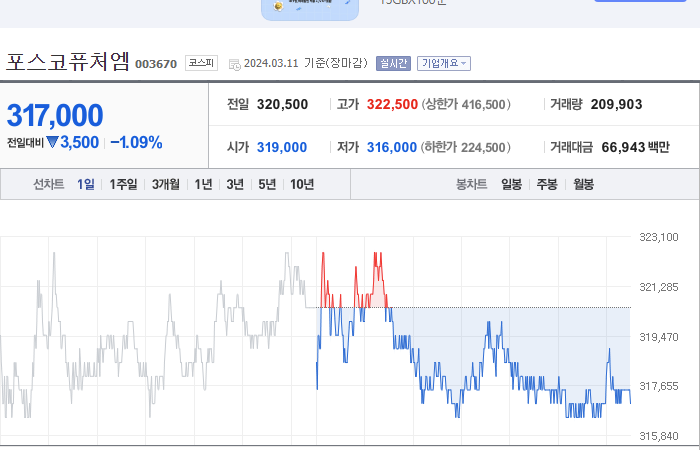Screen dimensions: 700x450
Task: Click the date 2024.03.11 기준(장마감) text
Action: [x=306, y=63]
